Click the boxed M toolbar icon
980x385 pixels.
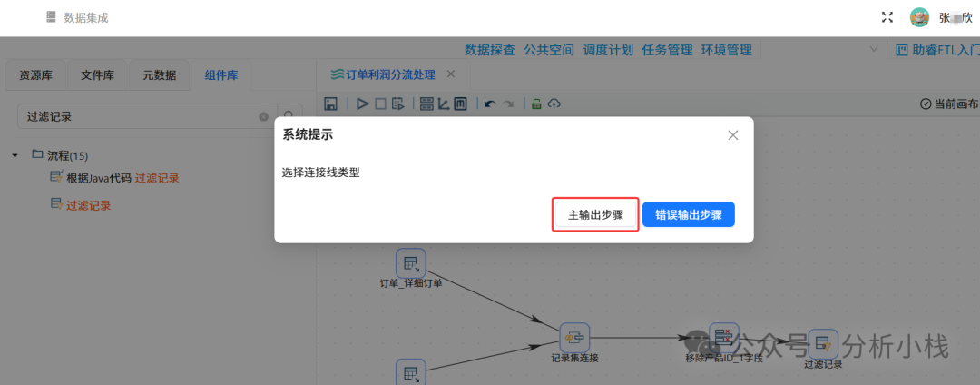(460, 104)
